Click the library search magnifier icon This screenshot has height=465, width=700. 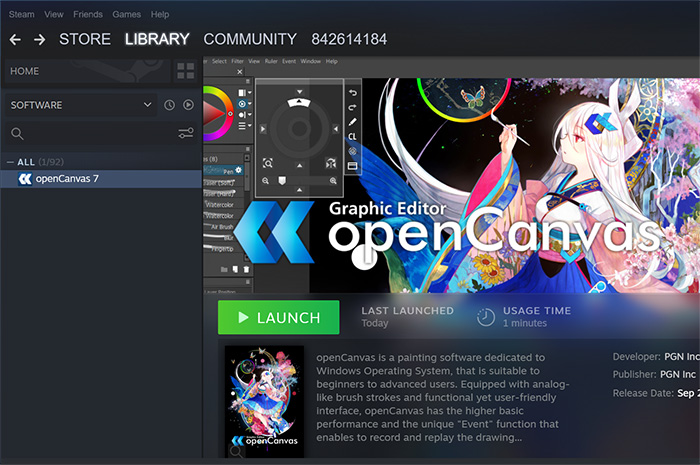click(x=17, y=133)
